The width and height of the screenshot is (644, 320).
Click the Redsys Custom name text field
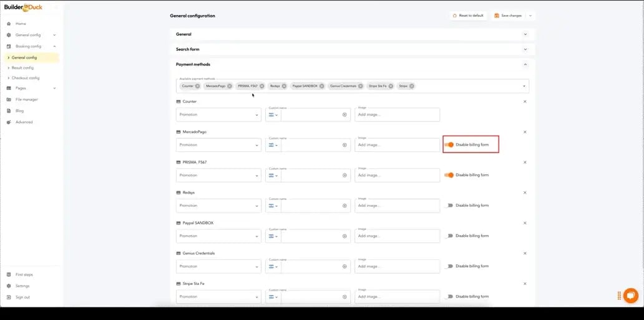[x=311, y=206]
